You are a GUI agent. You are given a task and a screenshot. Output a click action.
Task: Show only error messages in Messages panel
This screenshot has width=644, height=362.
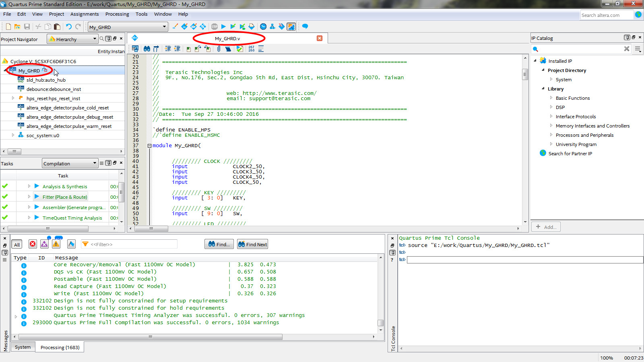33,244
